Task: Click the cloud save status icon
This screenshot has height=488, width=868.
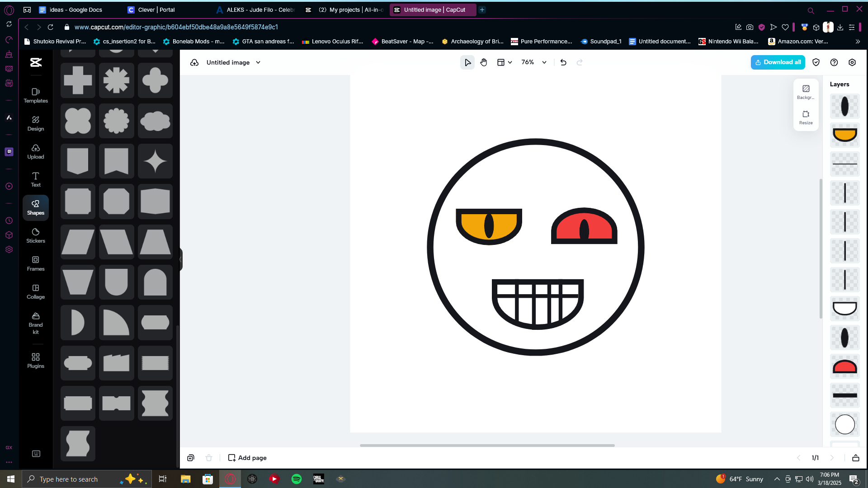Action: [x=194, y=62]
